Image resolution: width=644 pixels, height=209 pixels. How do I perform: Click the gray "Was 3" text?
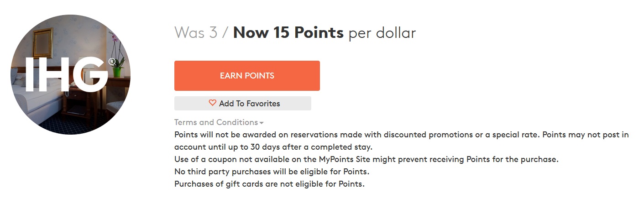tap(196, 33)
